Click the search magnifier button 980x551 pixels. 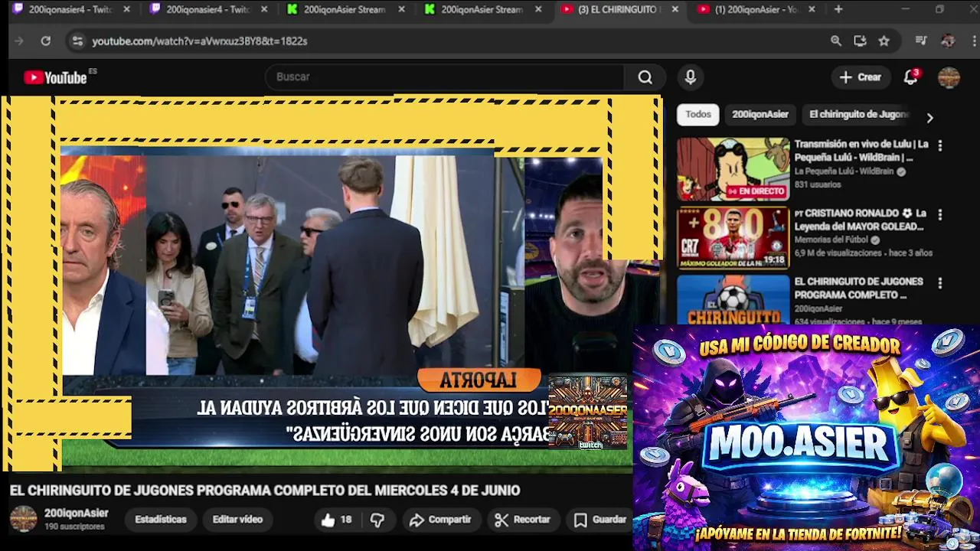tap(645, 77)
